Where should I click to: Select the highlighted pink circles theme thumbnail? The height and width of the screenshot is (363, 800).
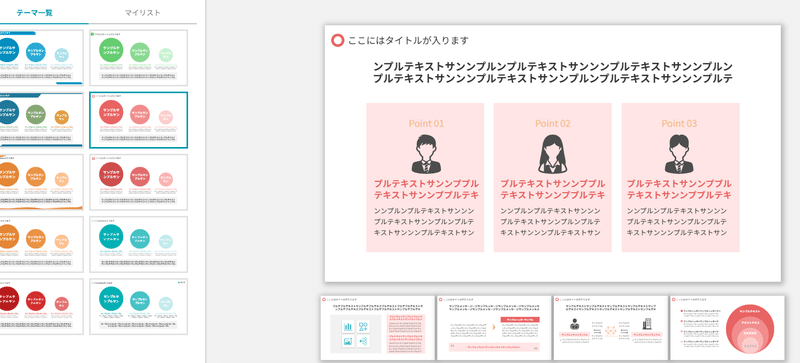(139, 120)
